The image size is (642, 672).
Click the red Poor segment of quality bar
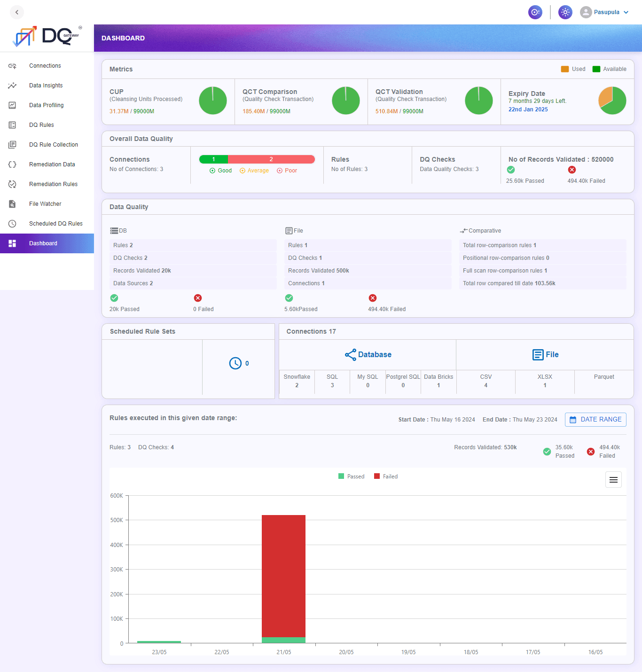(x=271, y=159)
